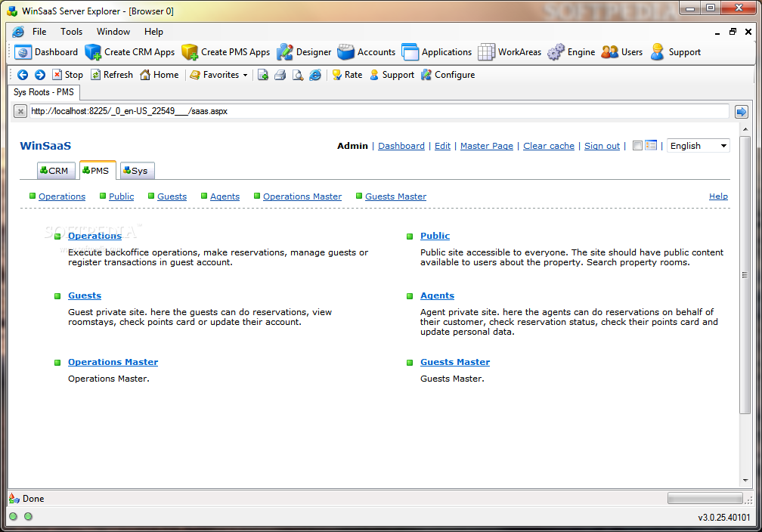Open the bold Guests Master heading link
Screen dimensions: 762x532
(x=455, y=362)
